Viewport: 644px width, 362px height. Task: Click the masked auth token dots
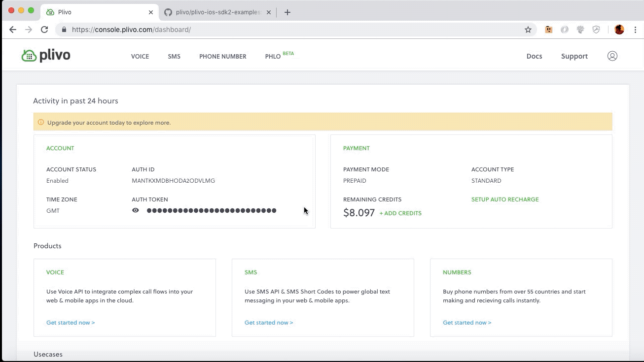point(212,211)
